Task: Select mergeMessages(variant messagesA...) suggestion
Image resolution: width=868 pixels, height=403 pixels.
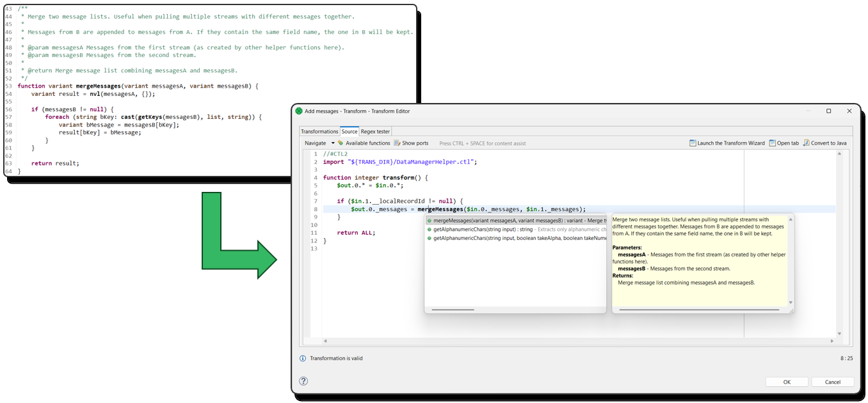Action: [x=516, y=221]
